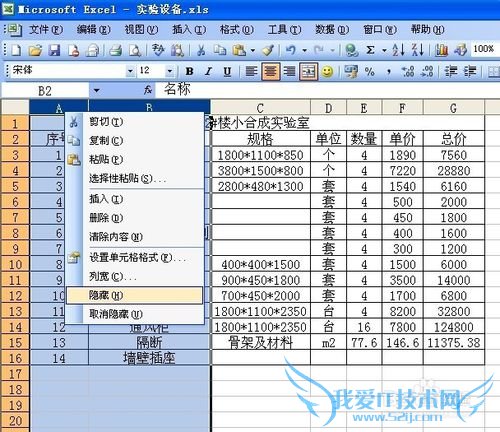Select column C header

261,108
